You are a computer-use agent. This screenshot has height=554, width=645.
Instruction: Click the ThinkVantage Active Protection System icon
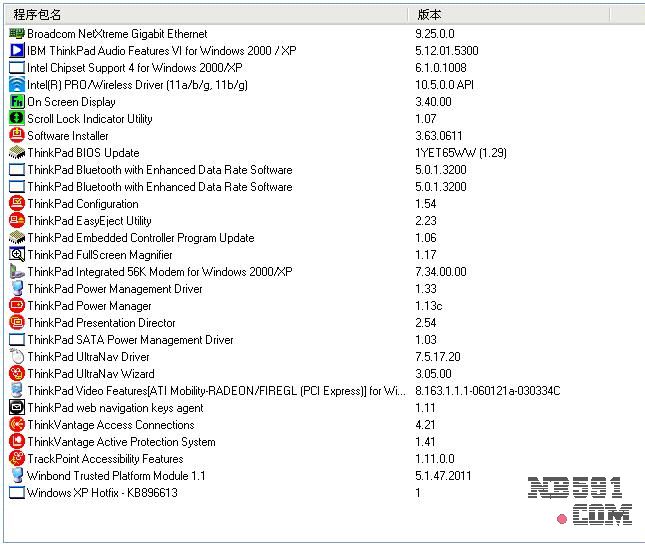pyautogui.click(x=17, y=442)
